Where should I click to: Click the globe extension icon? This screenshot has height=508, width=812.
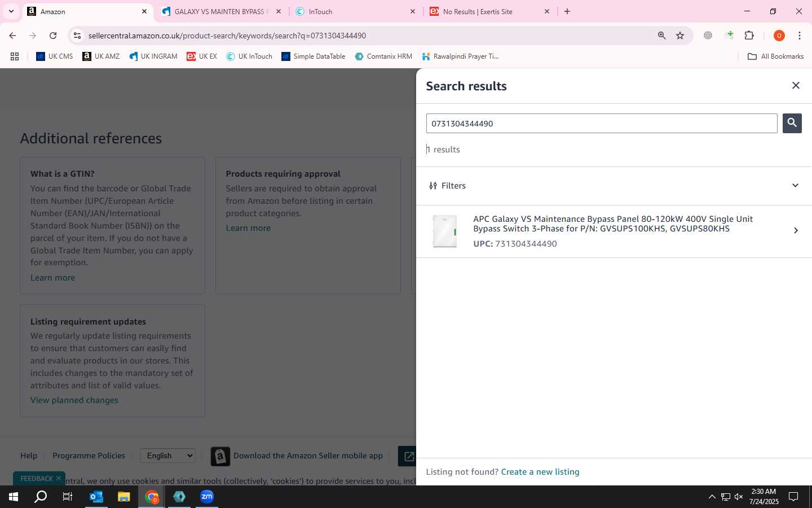coord(708,36)
